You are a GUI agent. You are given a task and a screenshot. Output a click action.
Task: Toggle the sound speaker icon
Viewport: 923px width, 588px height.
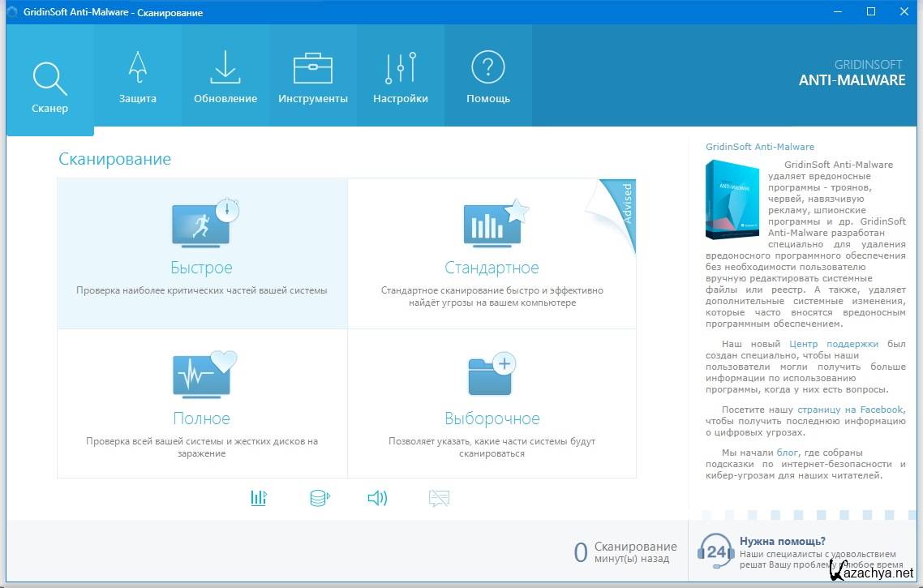pyautogui.click(x=377, y=498)
